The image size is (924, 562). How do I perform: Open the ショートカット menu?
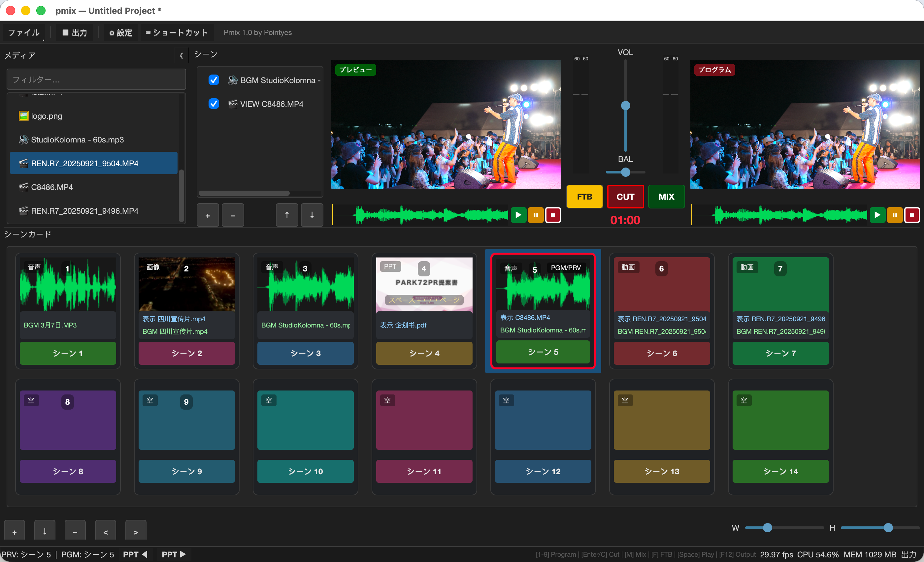click(x=176, y=33)
